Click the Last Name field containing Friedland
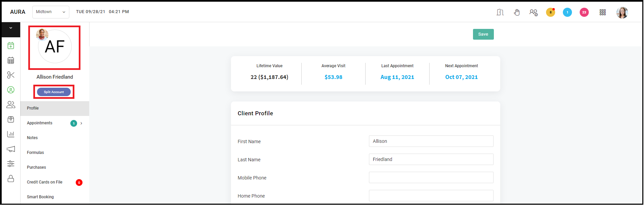 click(431, 159)
